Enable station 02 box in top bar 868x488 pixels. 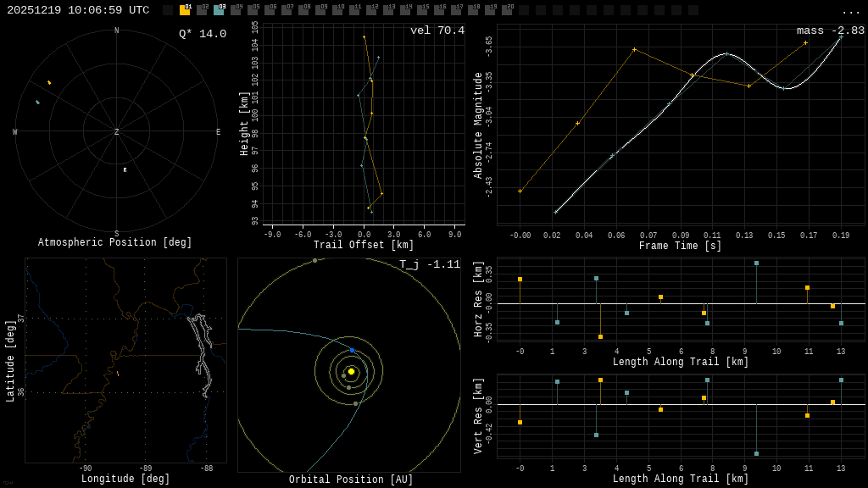tap(202, 10)
